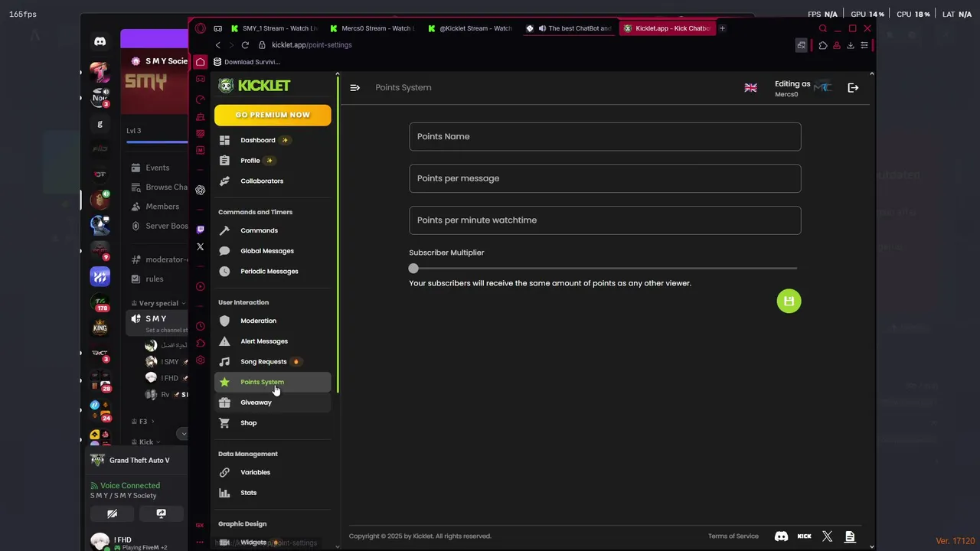
Task: Open Global Messages page
Action: click(x=273, y=251)
